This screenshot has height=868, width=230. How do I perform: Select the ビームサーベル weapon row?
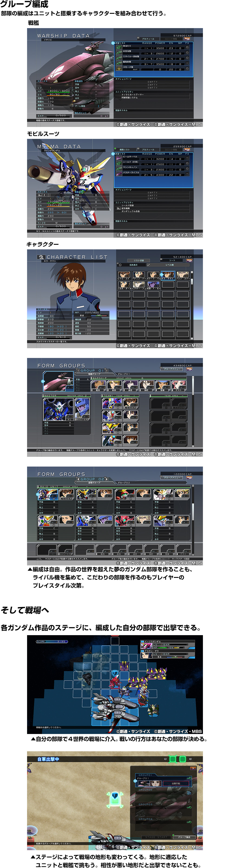[153, 158]
